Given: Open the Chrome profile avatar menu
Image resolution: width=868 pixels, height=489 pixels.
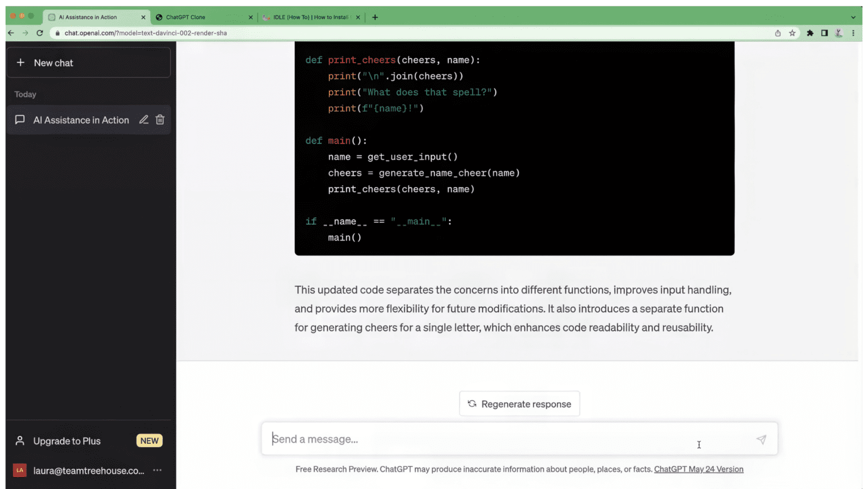Looking at the screenshot, I should (x=839, y=33).
